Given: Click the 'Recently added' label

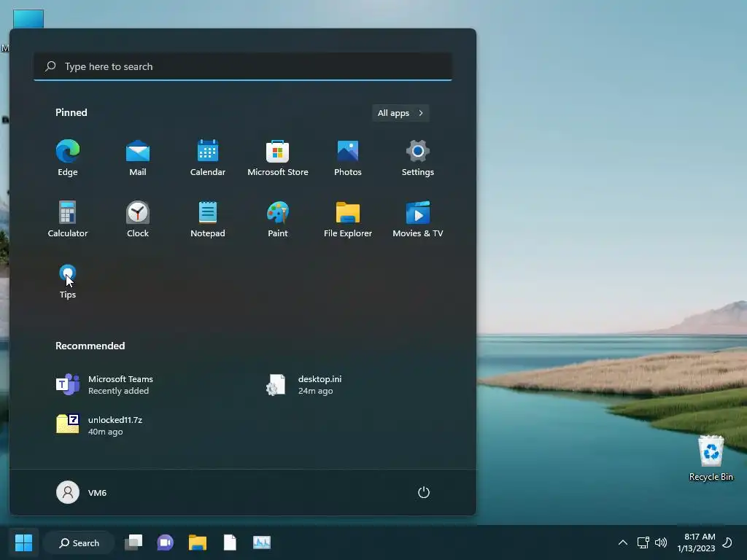Looking at the screenshot, I should coord(118,391).
